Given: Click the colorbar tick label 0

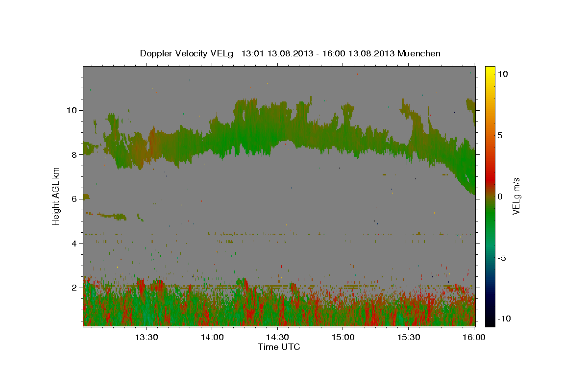Looking at the screenshot, I should click(x=500, y=196).
